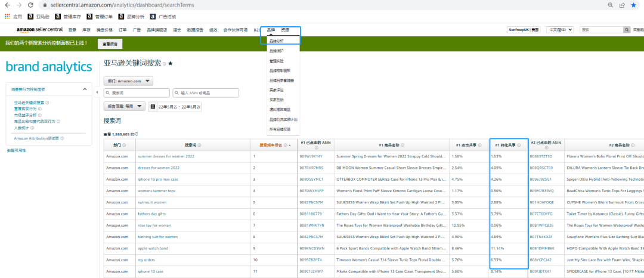Open the 广告活动 bookmark

pyautogui.click(x=163, y=17)
